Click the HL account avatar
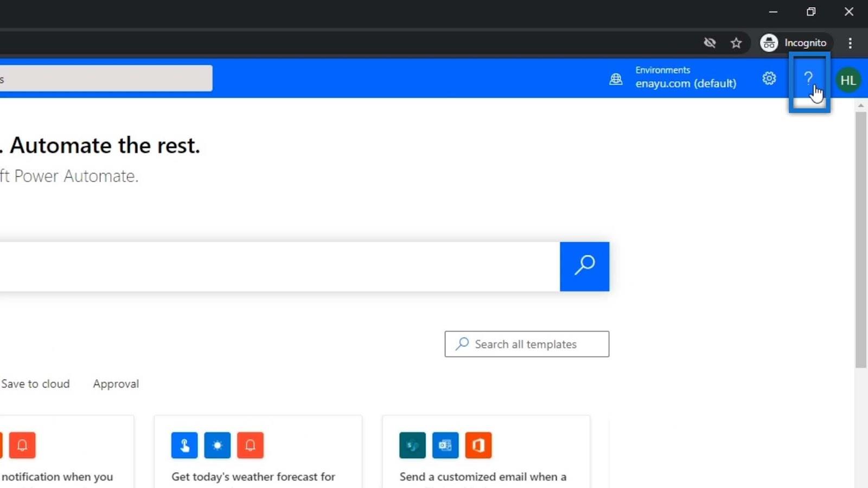The width and height of the screenshot is (868, 488). [848, 80]
